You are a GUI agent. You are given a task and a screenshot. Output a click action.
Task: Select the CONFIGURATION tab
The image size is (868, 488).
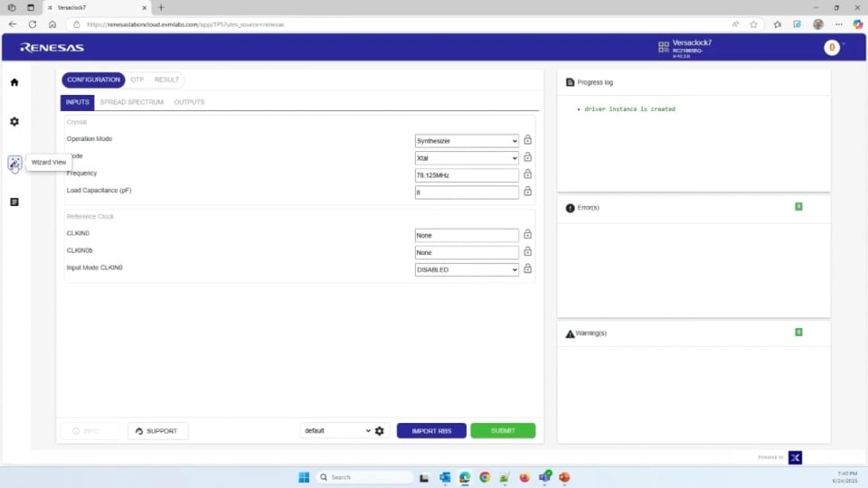(x=93, y=80)
